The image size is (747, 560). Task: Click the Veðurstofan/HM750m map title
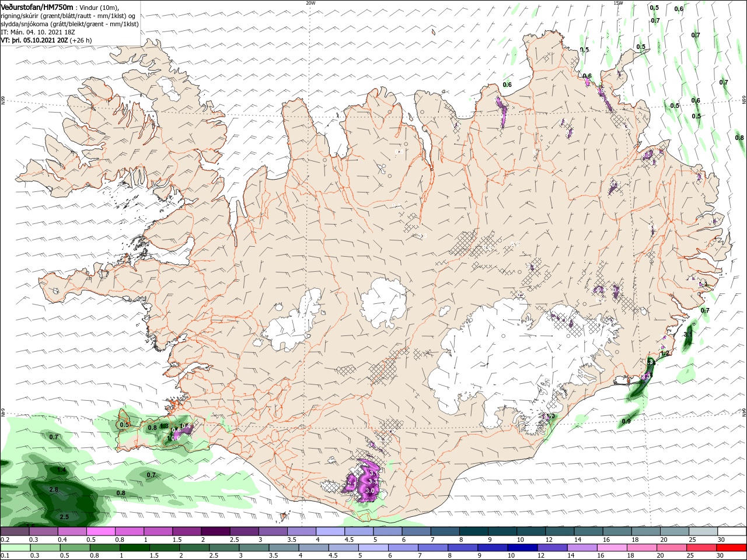coord(37,7)
